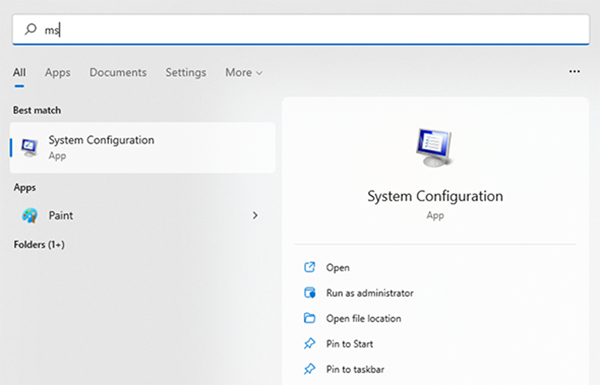Click the Apps section heading above Paint
Viewport: 600px width, 385px height.
(x=25, y=188)
